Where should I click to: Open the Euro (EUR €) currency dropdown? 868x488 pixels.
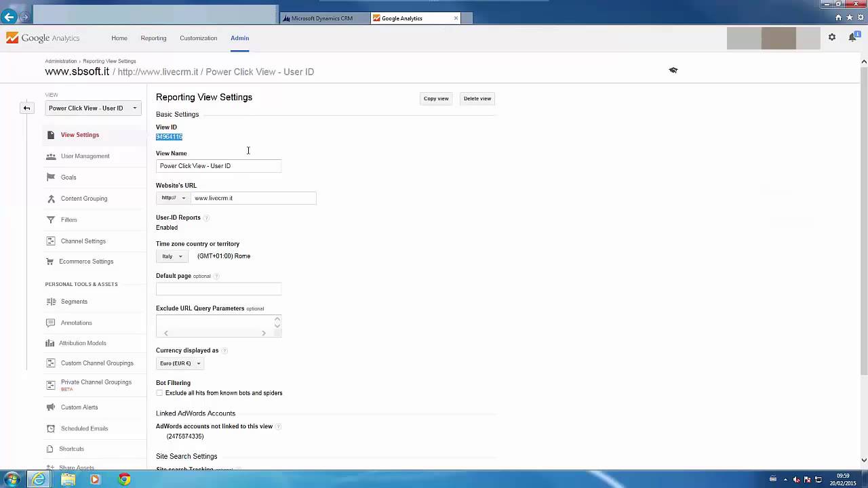pos(180,363)
